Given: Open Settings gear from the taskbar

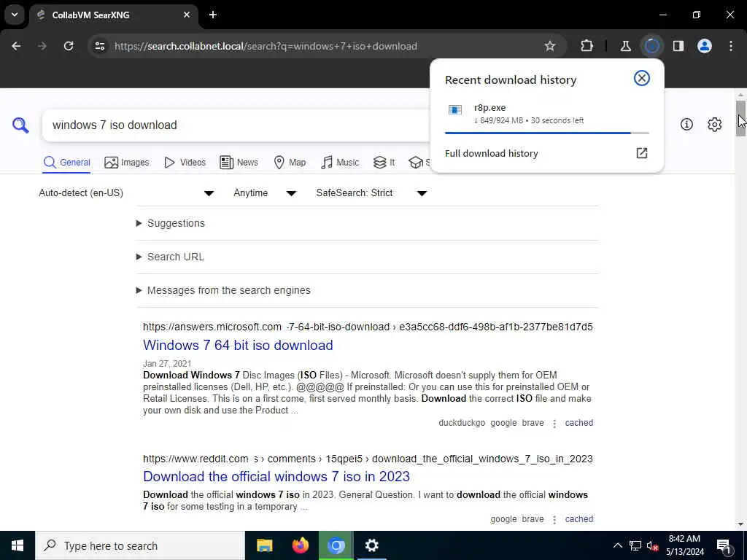Looking at the screenshot, I should tap(371, 545).
